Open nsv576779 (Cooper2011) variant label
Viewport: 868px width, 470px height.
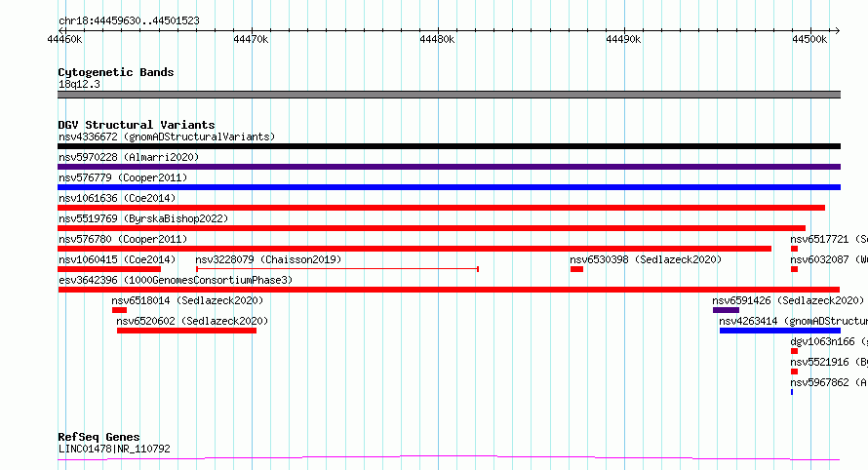click(x=123, y=177)
